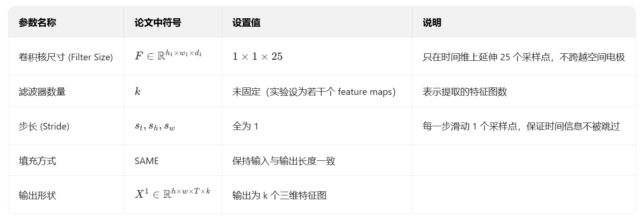Click the 说明 column header
The height and width of the screenshot is (223, 644).
point(432,22)
